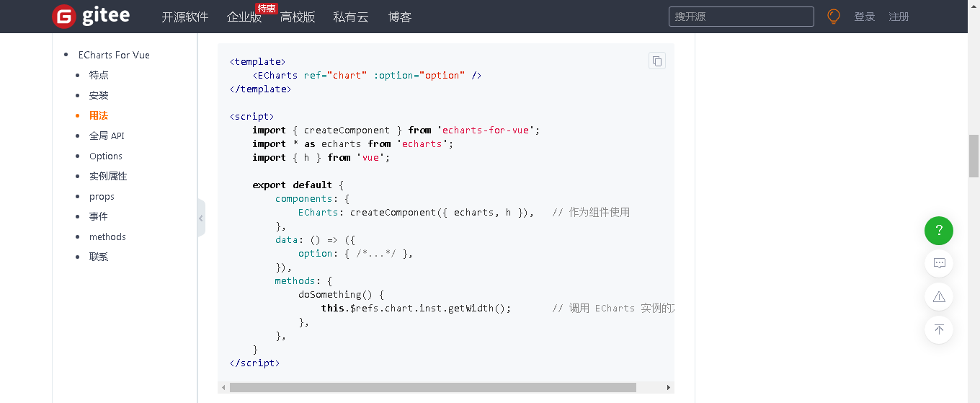The image size is (980, 403).
Task: Collapse the sidebar with the chevron handle
Action: (x=201, y=218)
